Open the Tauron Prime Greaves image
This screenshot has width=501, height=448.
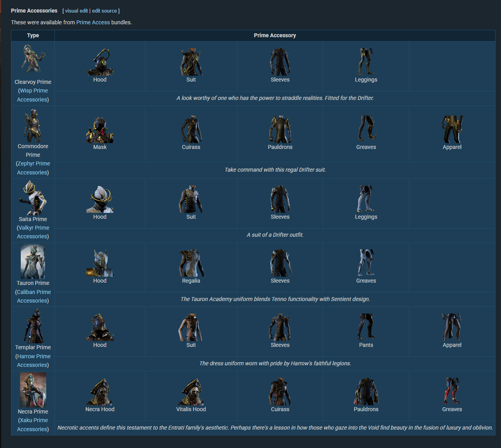click(x=366, y=263)
